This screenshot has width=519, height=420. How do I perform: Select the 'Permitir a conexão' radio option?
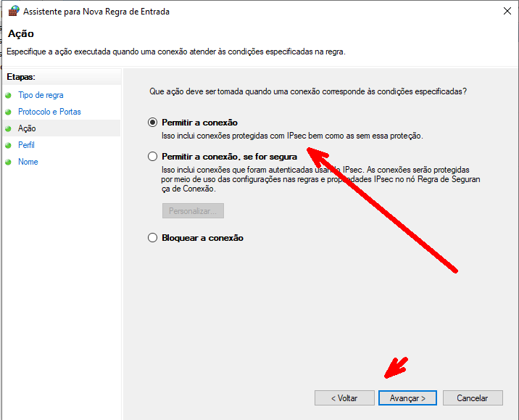[x=152, y=123]
